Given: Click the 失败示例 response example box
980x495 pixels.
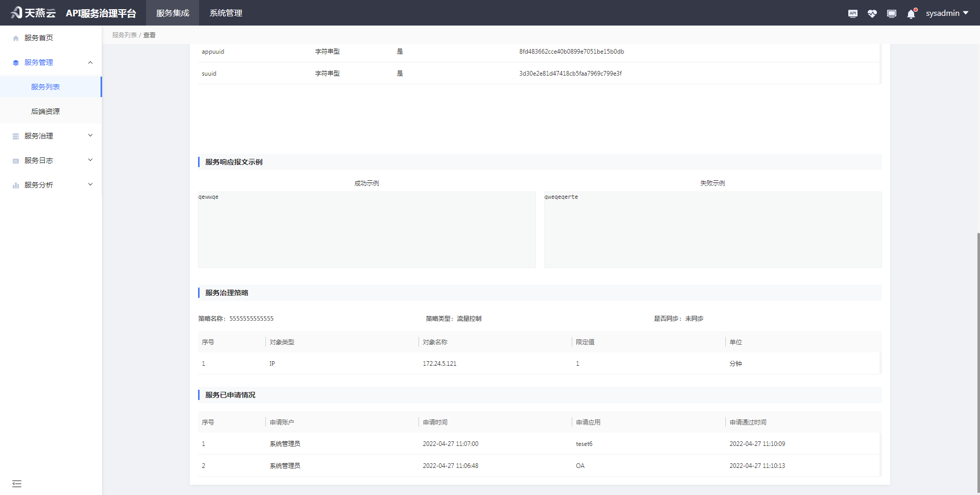Looking at the screenshot, I should [x=713, y=230].
